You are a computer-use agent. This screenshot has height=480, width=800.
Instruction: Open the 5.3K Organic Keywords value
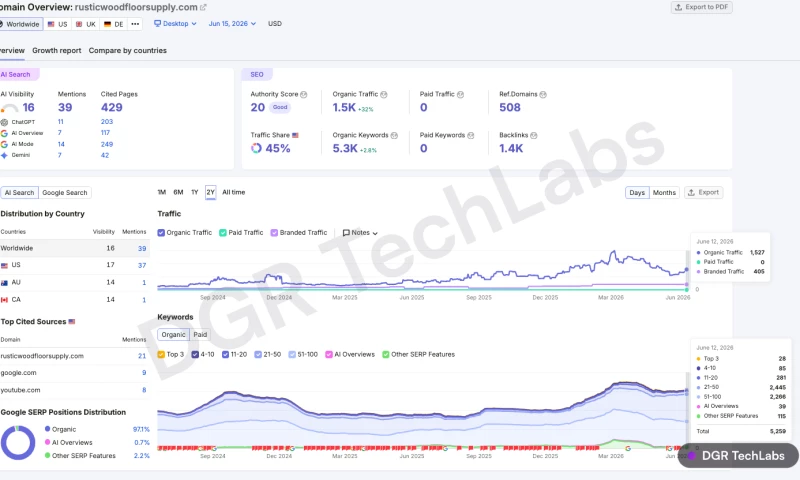pyautogui.click(x=345, y=148)
